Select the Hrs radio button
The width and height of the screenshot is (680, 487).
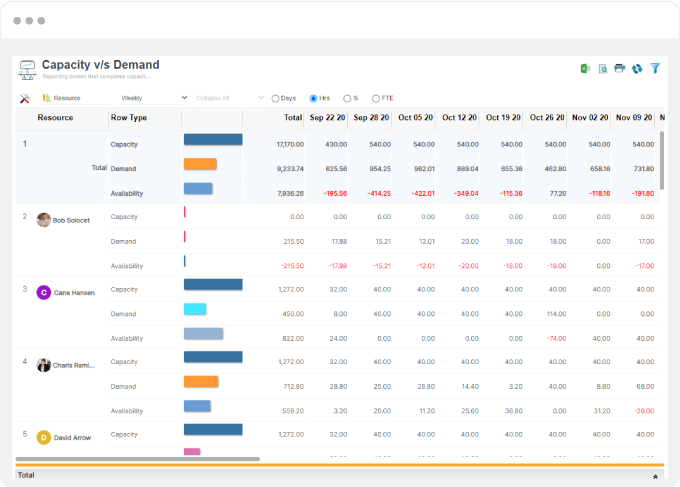point(313,98)
